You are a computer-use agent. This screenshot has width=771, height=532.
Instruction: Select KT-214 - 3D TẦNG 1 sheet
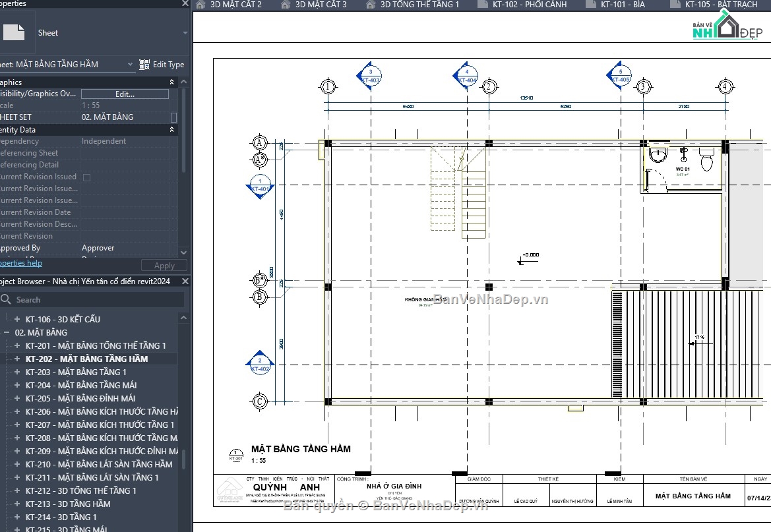coord(61,517)
